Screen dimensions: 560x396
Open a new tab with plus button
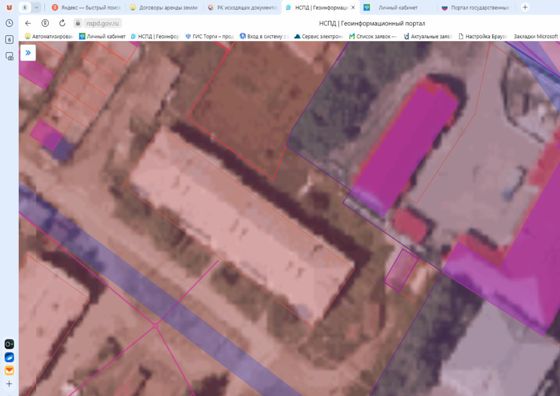525,7
